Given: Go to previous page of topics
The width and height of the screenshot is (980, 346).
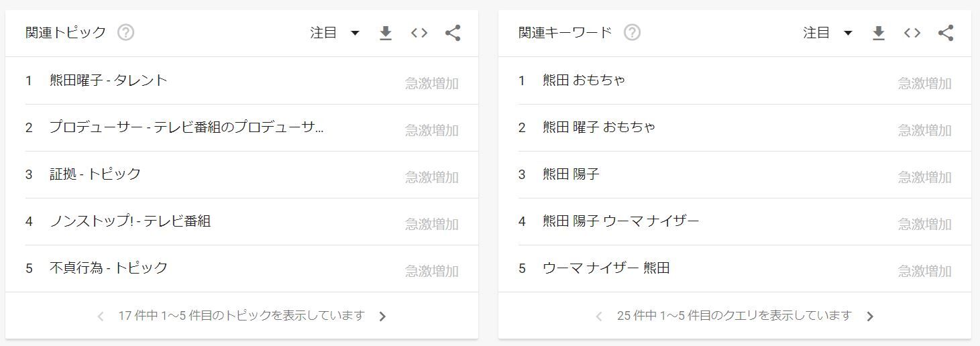Looking at the screenshot, I should click(x=101, y=316).
